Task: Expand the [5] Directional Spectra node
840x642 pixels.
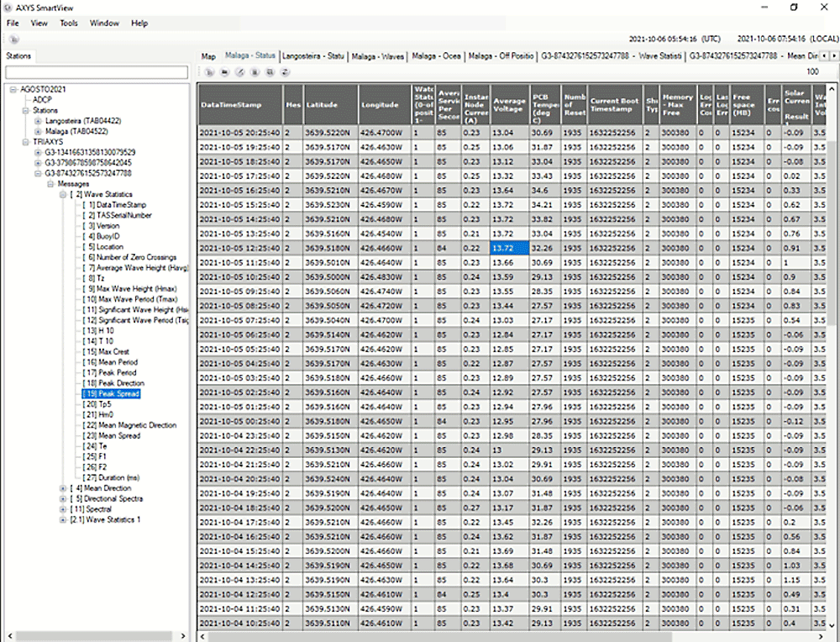Action: pyautogui.click(x=63, y=498)
